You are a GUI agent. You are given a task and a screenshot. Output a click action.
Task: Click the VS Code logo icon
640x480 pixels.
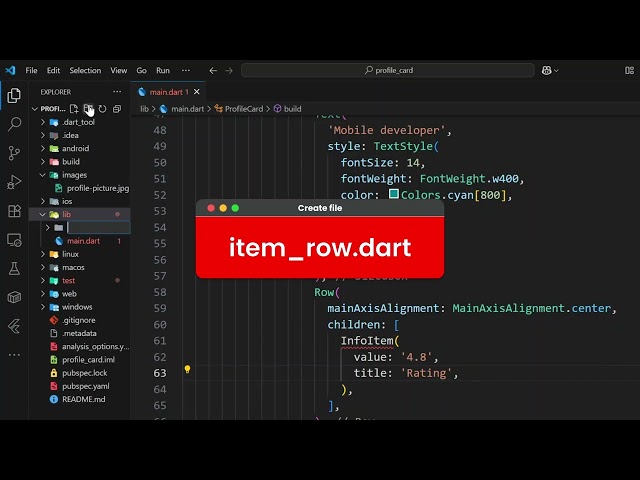10,70
